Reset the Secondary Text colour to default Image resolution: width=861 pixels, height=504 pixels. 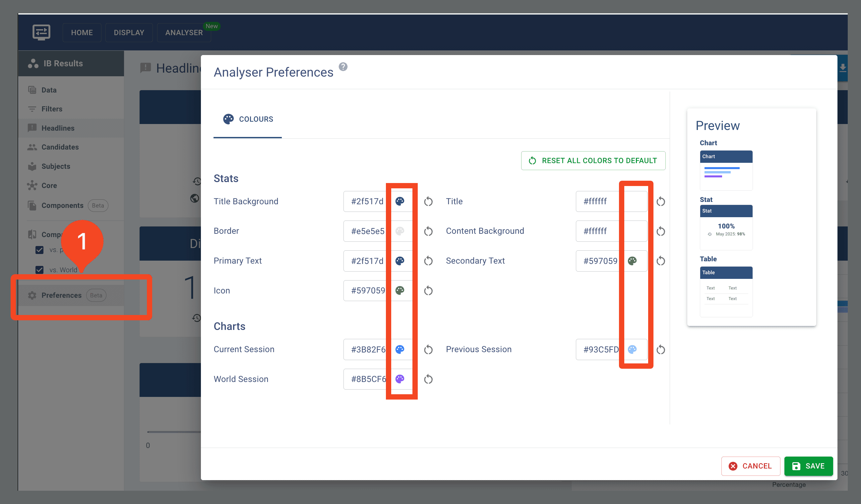660,261
